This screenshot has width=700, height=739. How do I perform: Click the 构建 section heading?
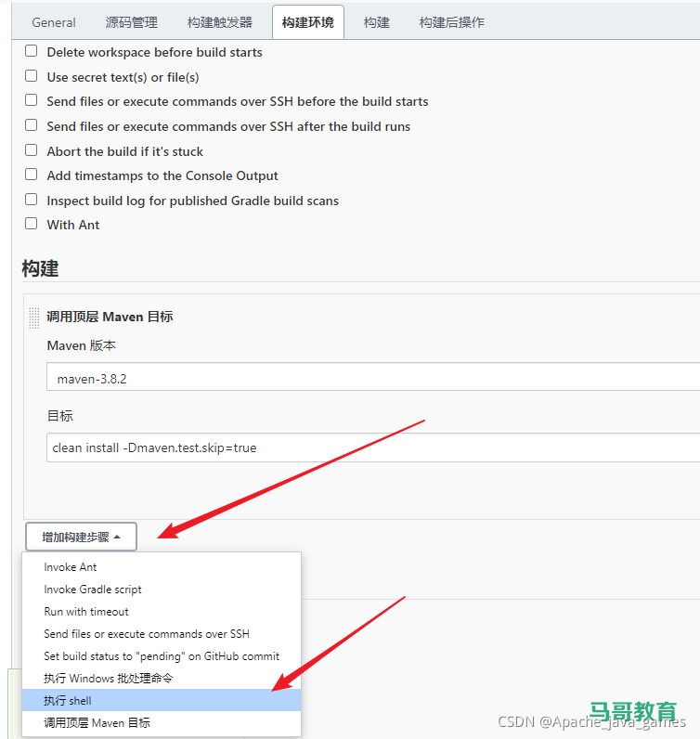coord(40,268)
